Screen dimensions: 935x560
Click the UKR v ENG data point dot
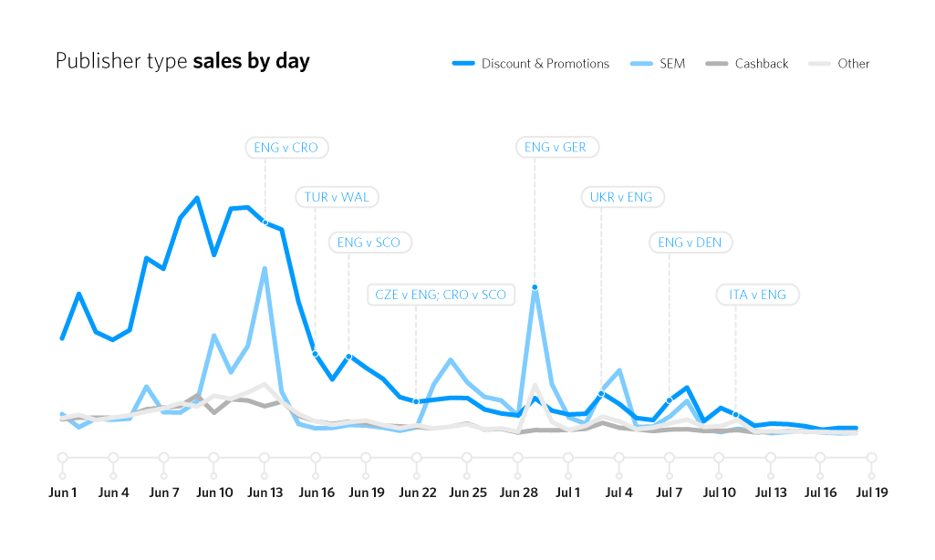(602, 394)
